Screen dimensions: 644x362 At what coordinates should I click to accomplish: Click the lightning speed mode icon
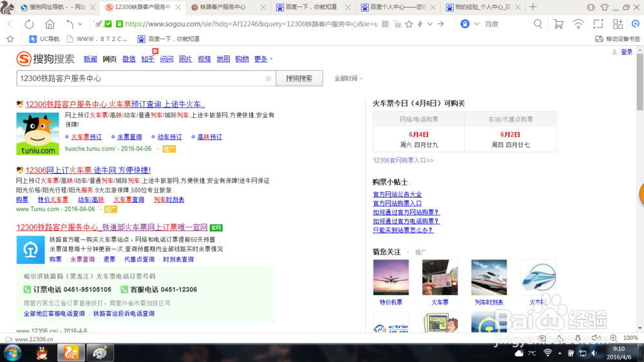(x=420, y=24)
